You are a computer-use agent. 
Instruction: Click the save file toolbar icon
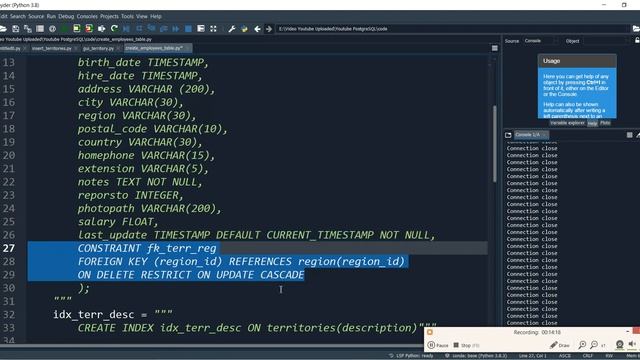pyautogui.click(x=16, y=29)
